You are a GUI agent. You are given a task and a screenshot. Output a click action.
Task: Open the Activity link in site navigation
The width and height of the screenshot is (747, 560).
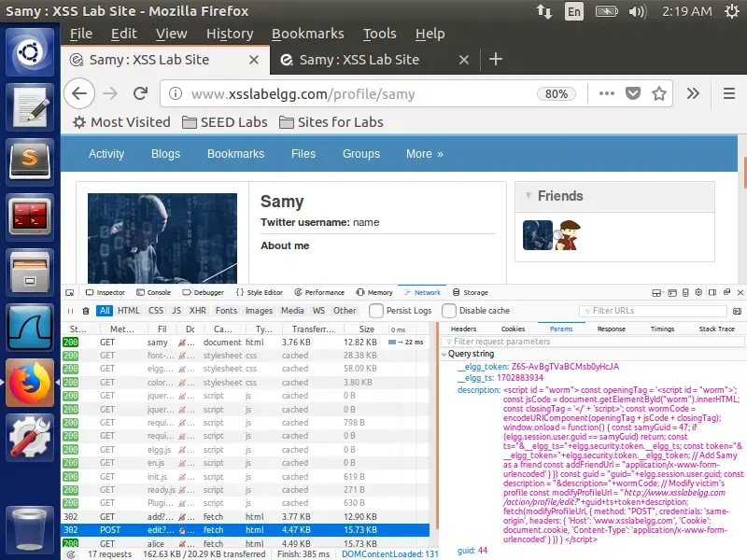tap(106, 154)
